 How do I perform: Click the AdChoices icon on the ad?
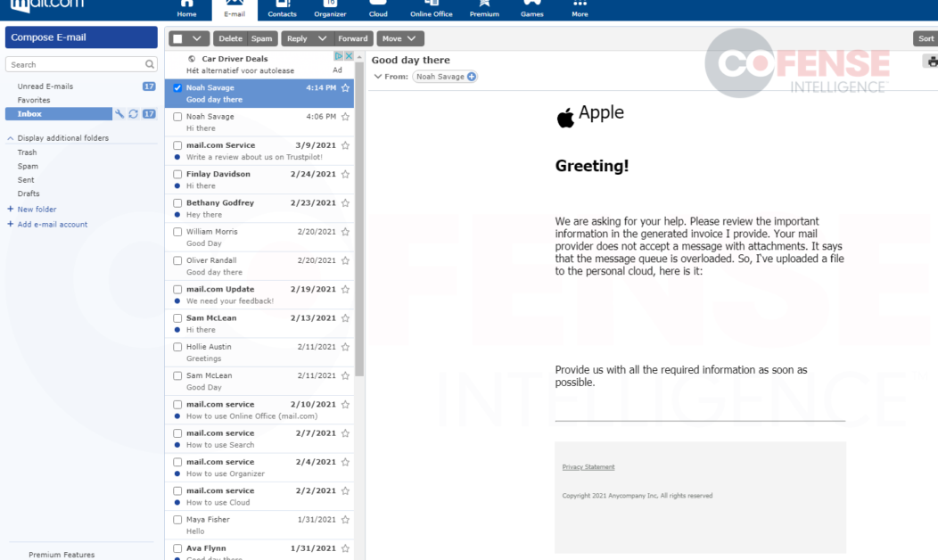click(x=339, y=55)
